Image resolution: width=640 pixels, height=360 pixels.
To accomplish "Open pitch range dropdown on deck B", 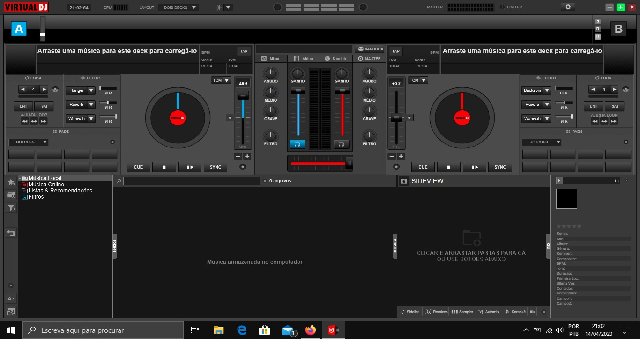I will [x=418, y=80].
